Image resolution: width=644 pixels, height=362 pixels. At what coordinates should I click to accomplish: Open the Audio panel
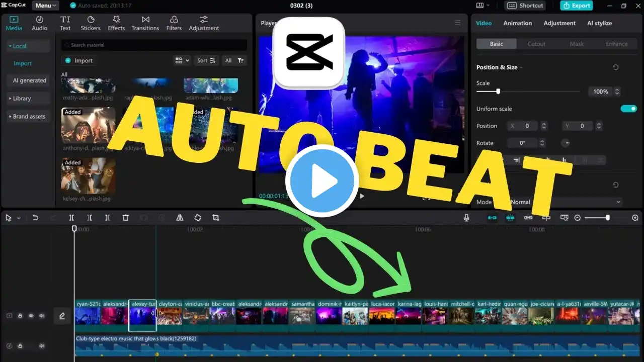tap(40, 23)
